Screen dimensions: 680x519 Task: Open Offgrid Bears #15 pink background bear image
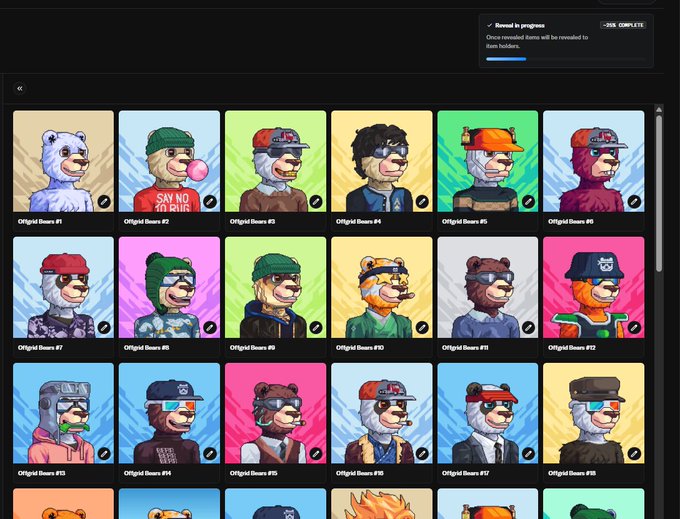[x=275, y=413]
